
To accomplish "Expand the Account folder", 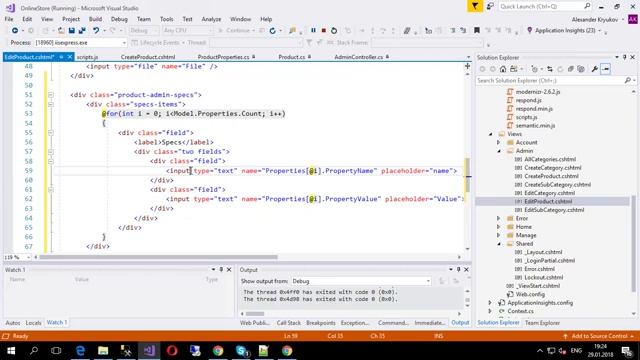I will pos(498,142).
